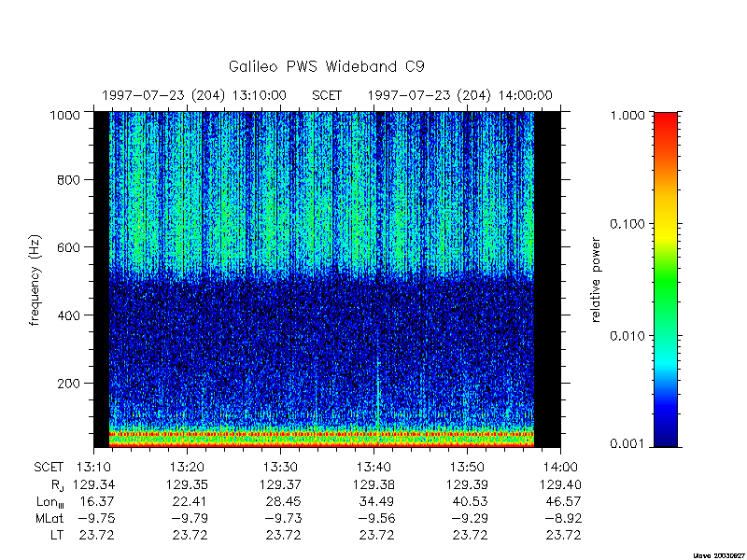Click the MLat value -9.29
This screenshot has height=560, width=747.
point(469,518)
